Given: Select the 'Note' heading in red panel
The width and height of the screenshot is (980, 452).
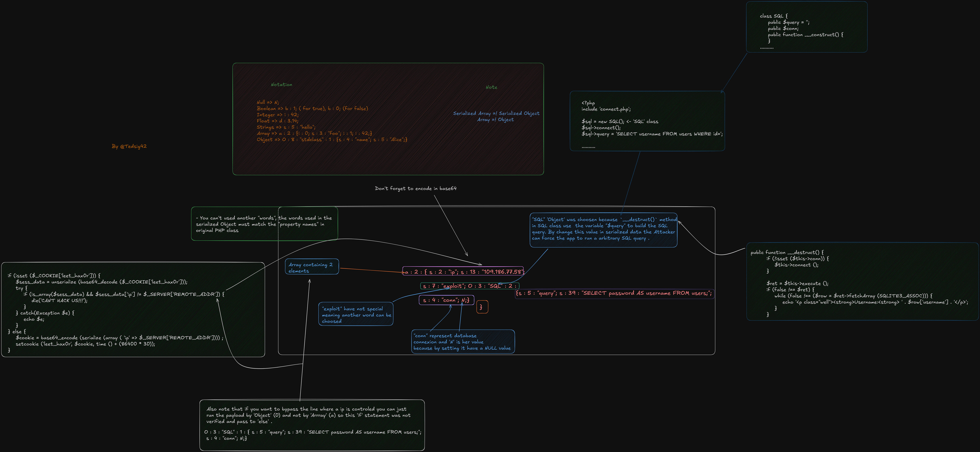Looking at the screenshot, I should tap(491, 87).
